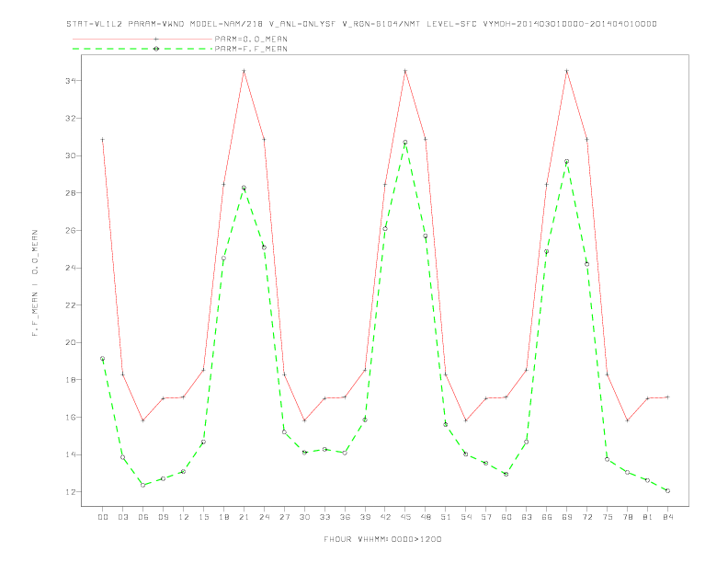Click the FHOUR VHHMM x-axis title
This screenshot has width=728, height=563.
382,539
